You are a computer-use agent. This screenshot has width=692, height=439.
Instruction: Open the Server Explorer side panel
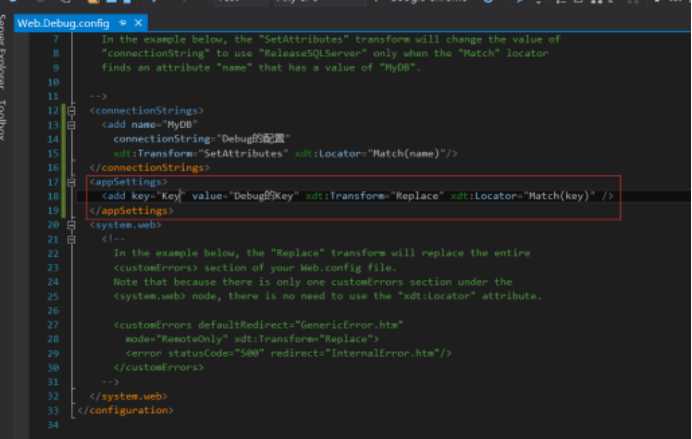[x=4, y=52]
